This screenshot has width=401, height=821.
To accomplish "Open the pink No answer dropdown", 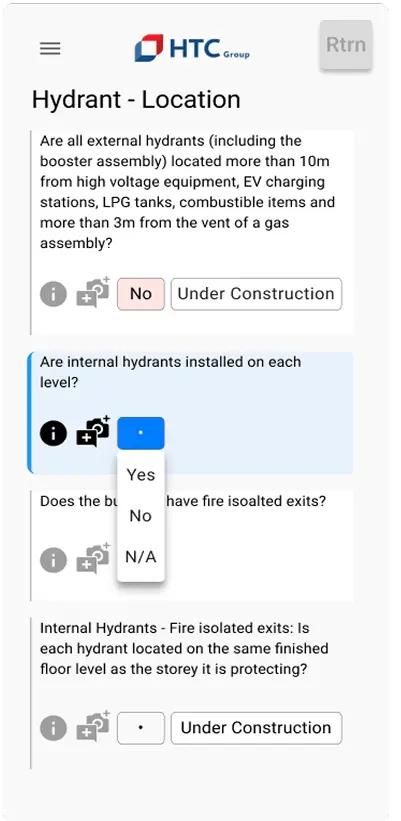I will tap(141, 294).
